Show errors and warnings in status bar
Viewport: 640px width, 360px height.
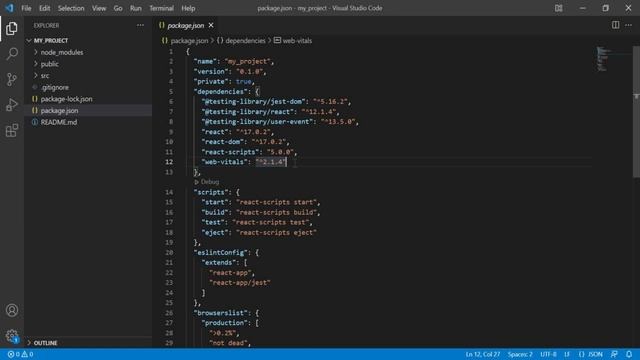[20, 354]
